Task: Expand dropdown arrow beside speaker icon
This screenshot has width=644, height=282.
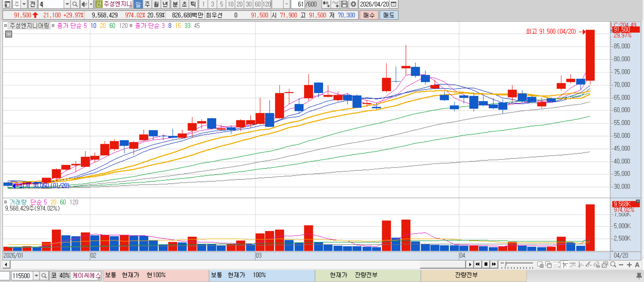Action: click(x=91, y=4)
